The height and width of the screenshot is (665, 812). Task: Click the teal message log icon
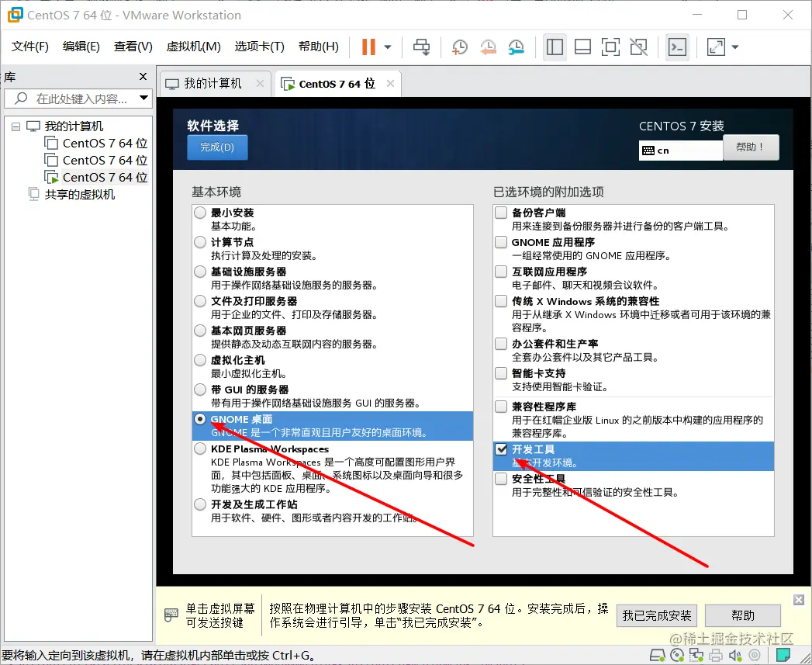click(x=783, y=655)
